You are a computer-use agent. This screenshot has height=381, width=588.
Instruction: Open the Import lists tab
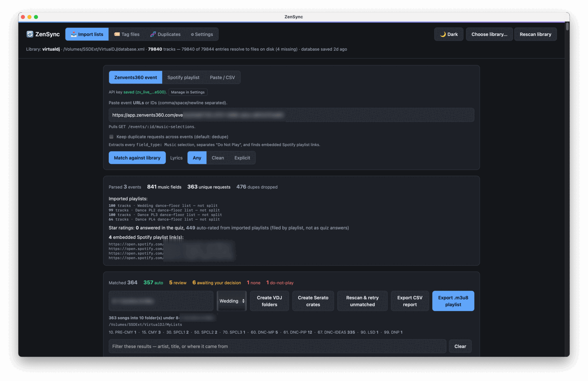coord(87,34)
